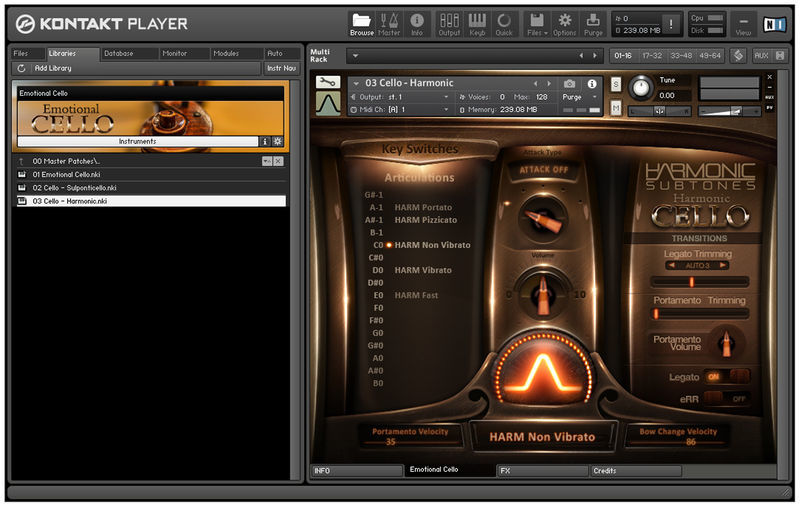Show the Output mixer section
The width and height of the screenshot is (800, 507).
point(449,24)
